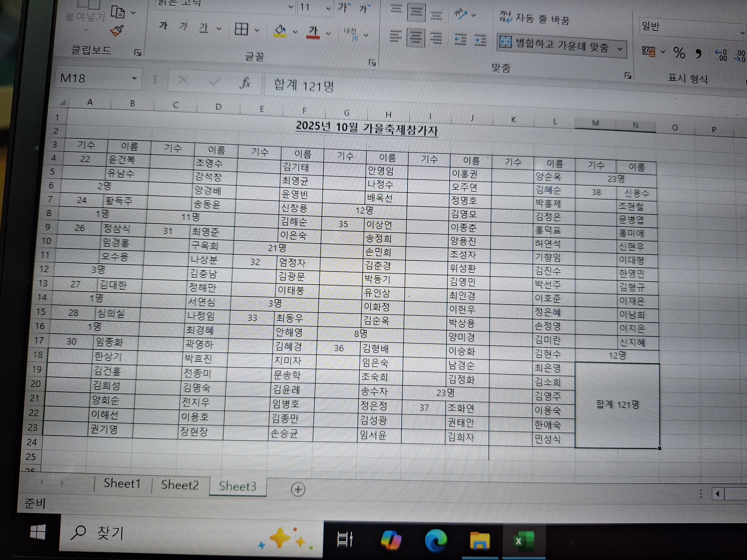The height and width of the screenshot is (560, 747).
Task: Click the Format Painter brush icon
Action: coord(117,31)
